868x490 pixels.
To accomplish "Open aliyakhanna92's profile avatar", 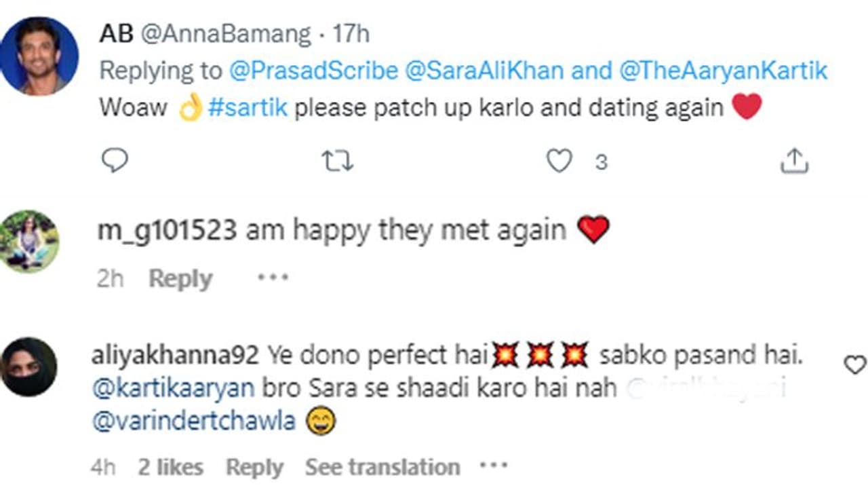I will pos(28,367).
